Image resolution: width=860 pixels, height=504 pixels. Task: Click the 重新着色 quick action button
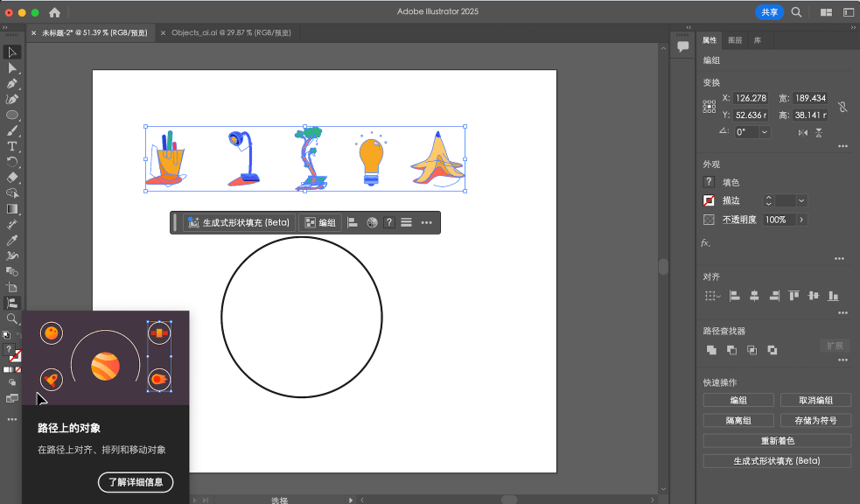click(x=776, y=440)
